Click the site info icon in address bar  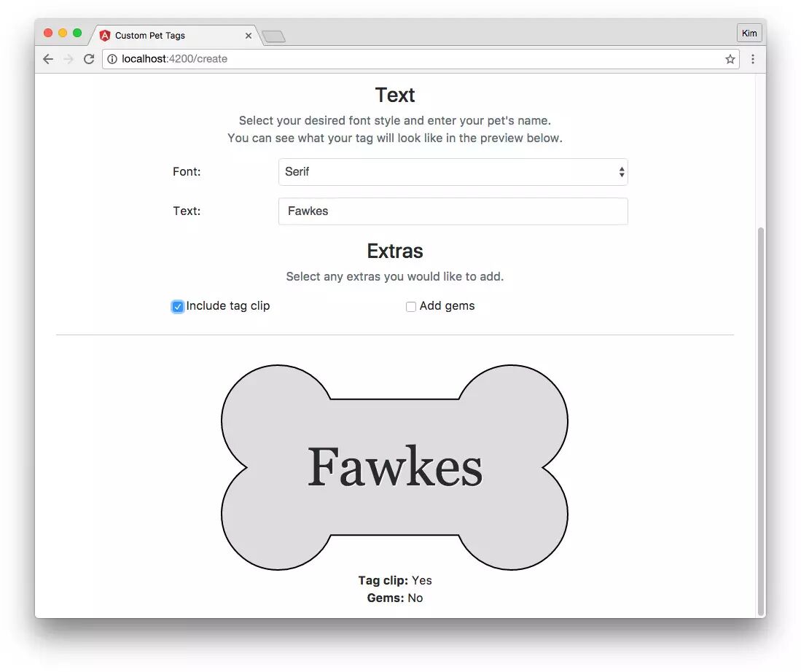(x=112, y=59)
